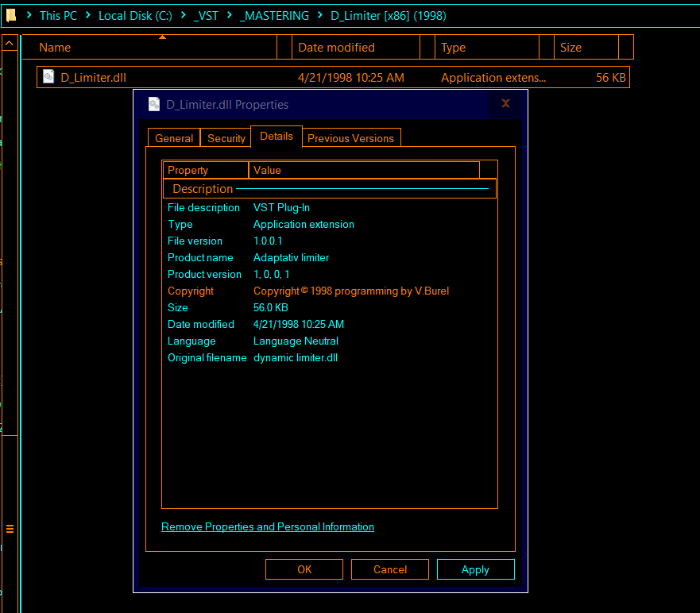Select Date modified value in Details list

299,324
